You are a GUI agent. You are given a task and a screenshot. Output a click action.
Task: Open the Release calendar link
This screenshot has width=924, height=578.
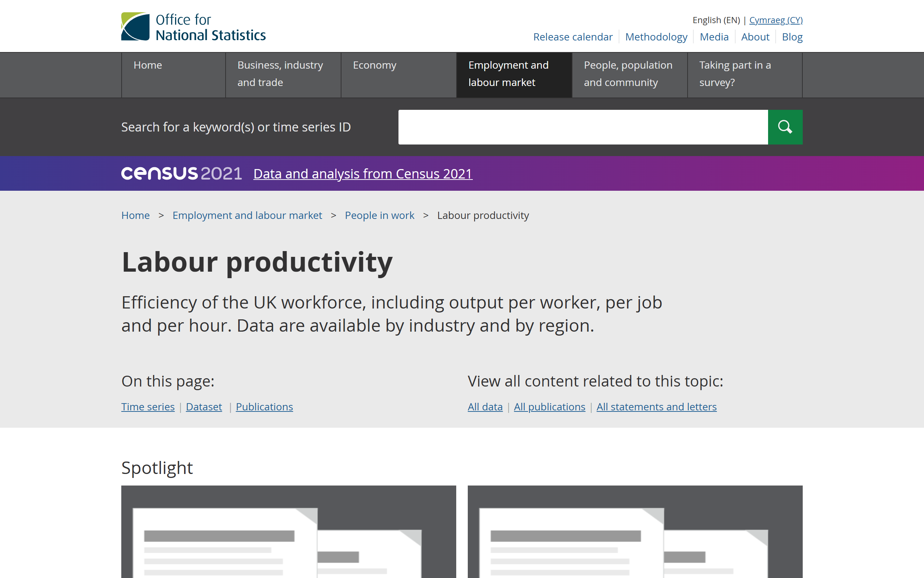tap(573, 37)
